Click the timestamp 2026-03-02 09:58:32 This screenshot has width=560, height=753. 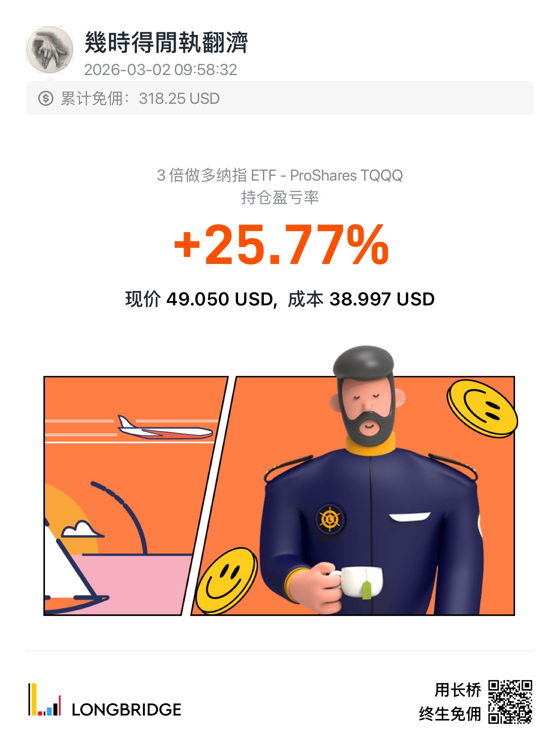click(160, 70)
